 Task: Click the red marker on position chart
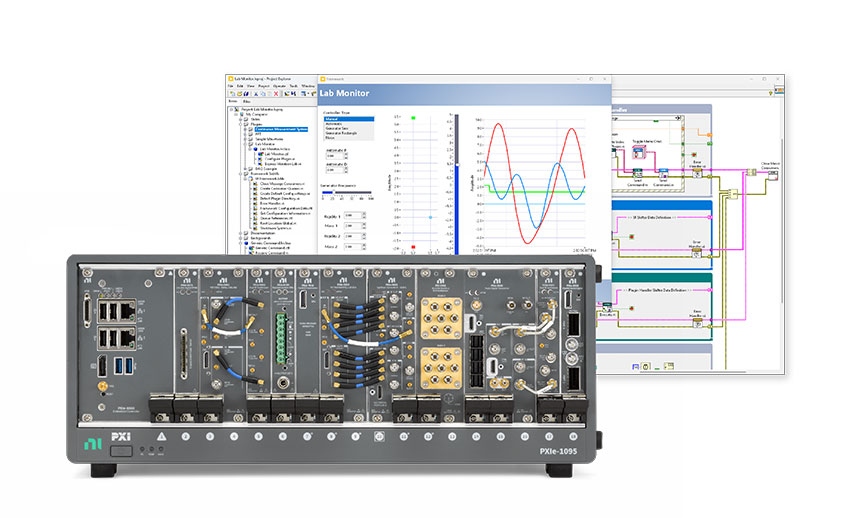point(413,247)
